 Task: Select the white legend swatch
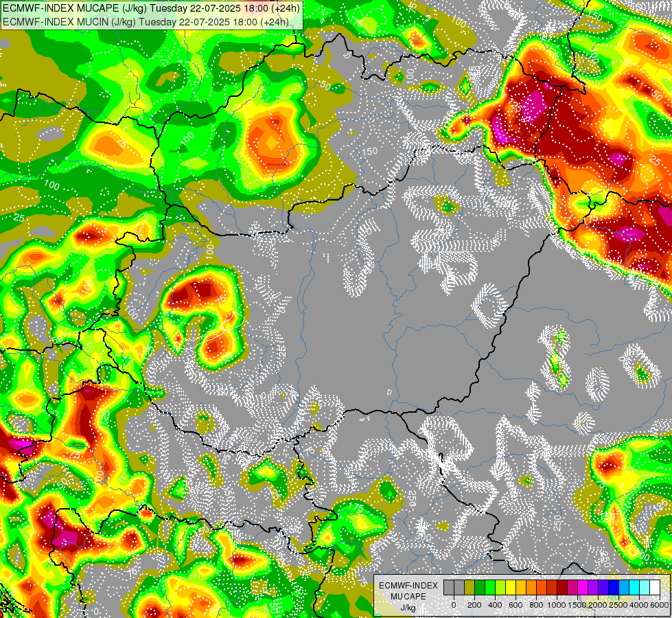654,588
